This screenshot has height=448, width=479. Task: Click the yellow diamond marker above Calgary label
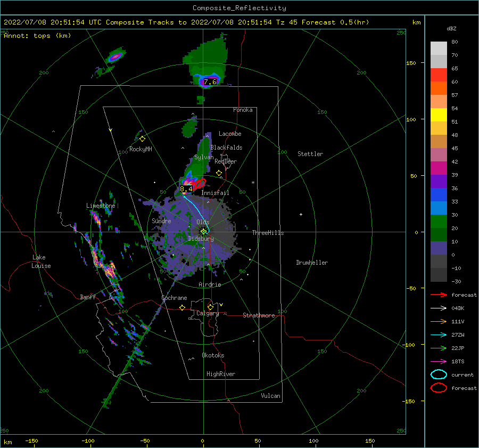[210, 307]
